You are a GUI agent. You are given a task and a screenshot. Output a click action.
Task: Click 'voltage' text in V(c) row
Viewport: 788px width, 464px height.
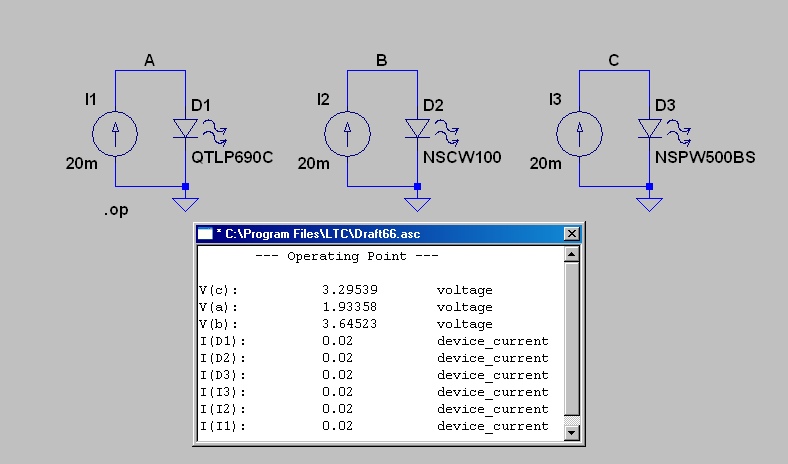tap(464, 291)
